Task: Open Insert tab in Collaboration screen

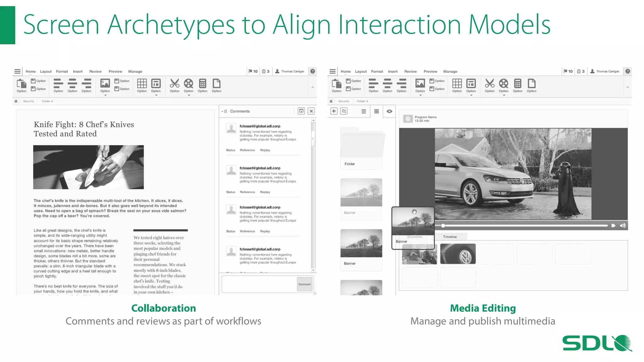Action: coord(78,71)
